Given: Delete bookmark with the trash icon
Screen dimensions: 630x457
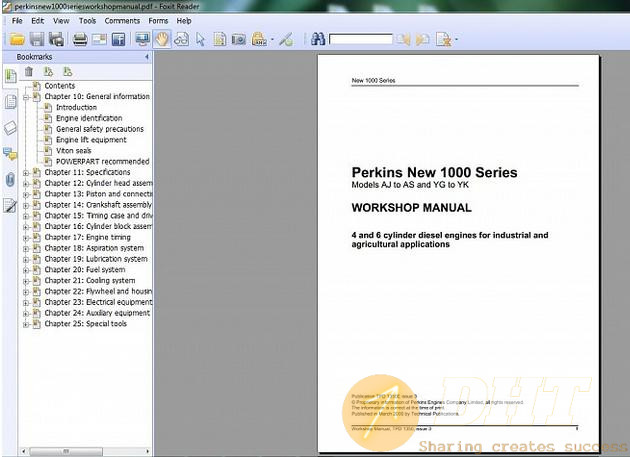Looking at the screenshot, I should pyautogui.click(x=29, y=72).
